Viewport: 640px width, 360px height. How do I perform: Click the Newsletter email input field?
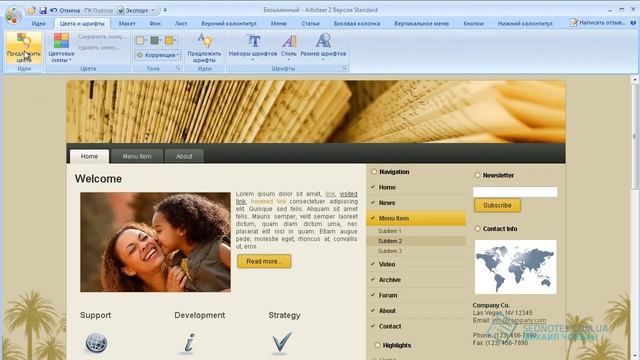point(515,192)
